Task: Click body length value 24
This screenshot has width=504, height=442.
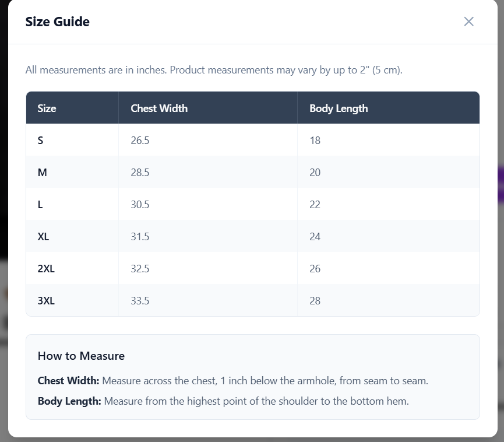Action: pyautogui.click(x=315, y=237)
